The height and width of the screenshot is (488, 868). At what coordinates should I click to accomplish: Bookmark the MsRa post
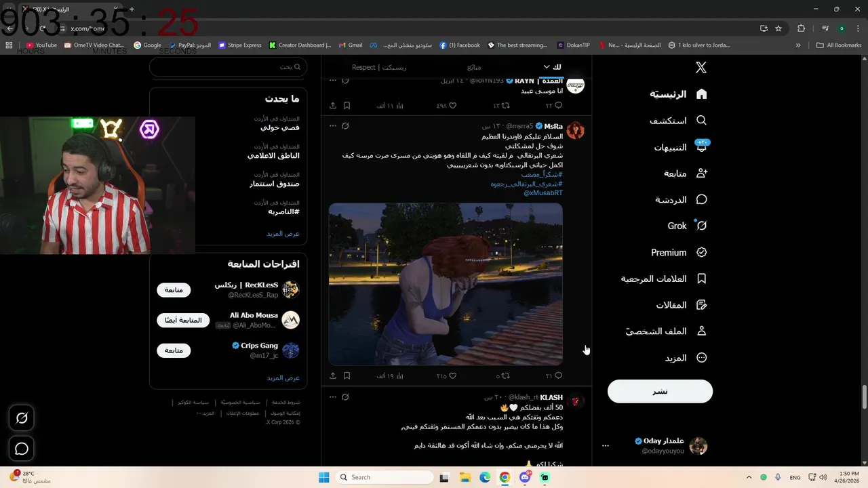(347, 375)
